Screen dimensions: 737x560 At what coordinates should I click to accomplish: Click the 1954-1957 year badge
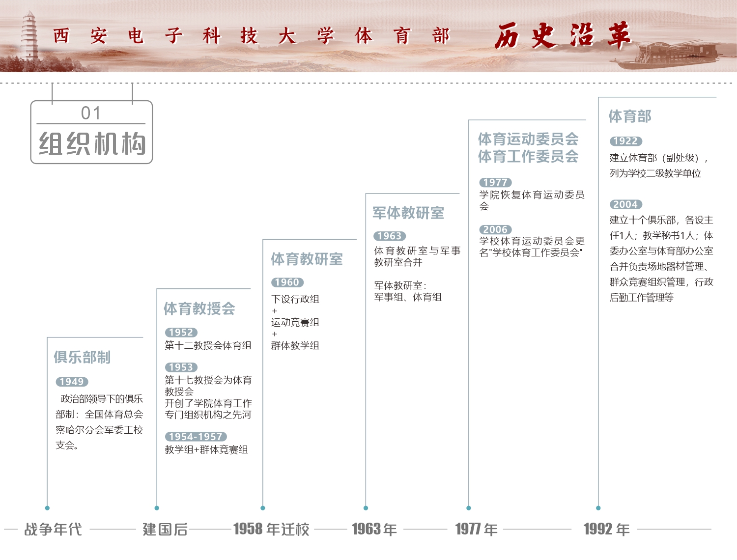(x=196, y=437)
